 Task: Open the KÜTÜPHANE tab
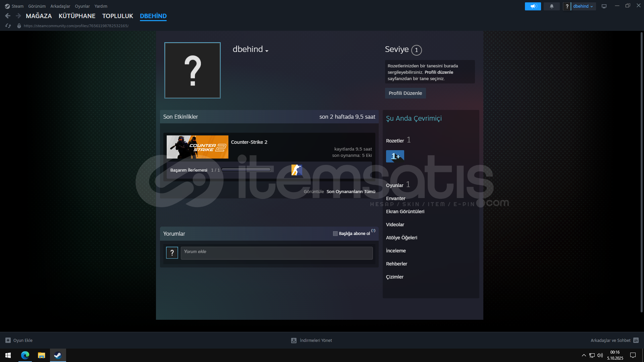77,16
